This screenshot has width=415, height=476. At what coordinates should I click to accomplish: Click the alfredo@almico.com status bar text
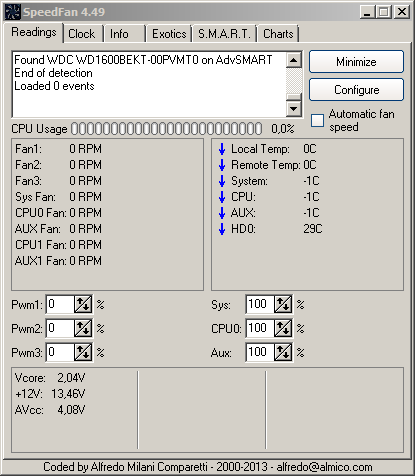pyautogui.click(x=324, y=467)
